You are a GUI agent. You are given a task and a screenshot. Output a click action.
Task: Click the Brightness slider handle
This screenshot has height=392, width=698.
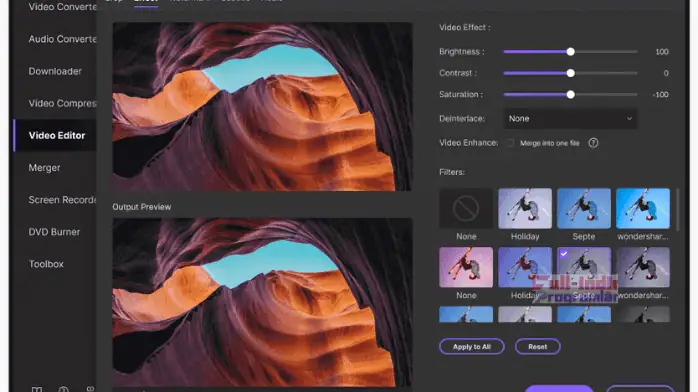(x=570, y=52)
